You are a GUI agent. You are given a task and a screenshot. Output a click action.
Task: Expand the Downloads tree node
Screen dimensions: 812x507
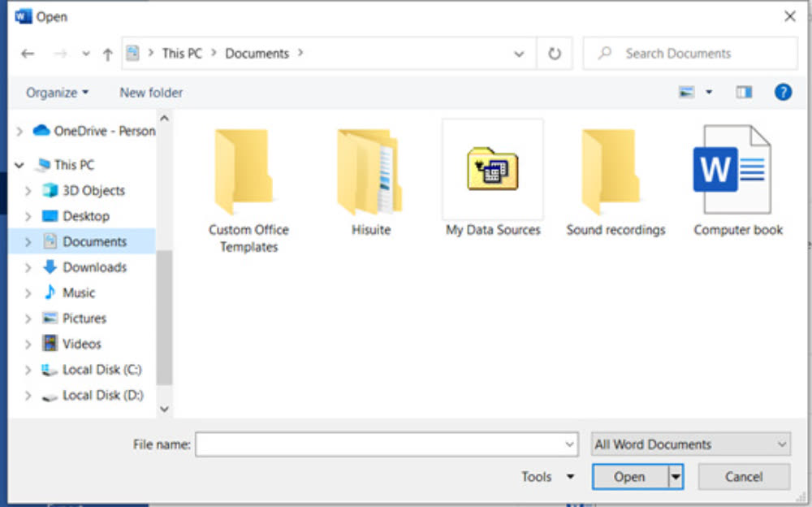click(x=28, y=267)
